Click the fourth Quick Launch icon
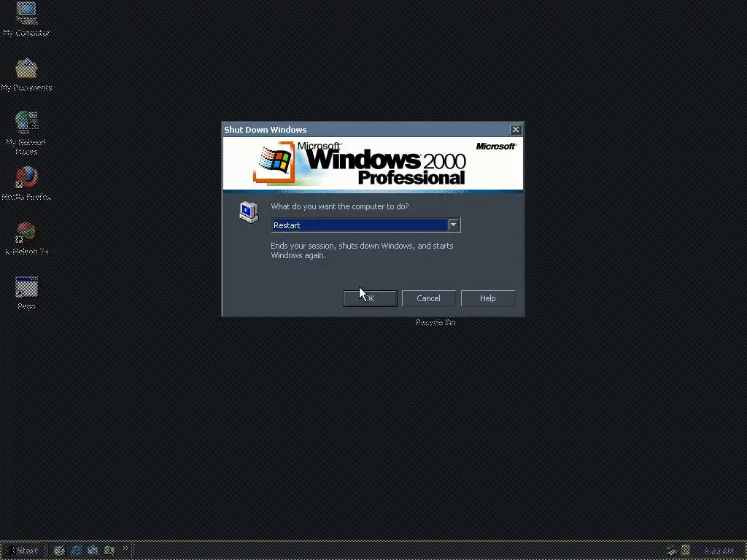Viewport: 747px width, 560px height. 109,551
